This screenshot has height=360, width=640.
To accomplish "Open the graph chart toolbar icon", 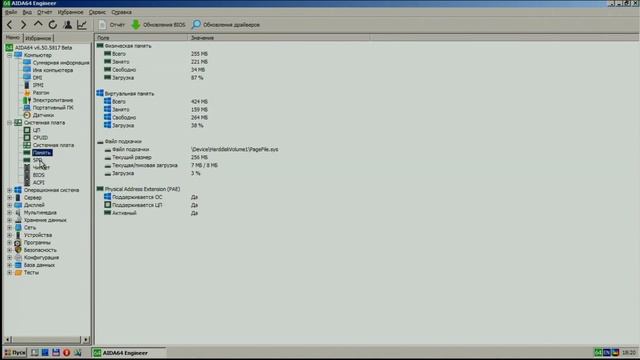I will pos(82,24).
